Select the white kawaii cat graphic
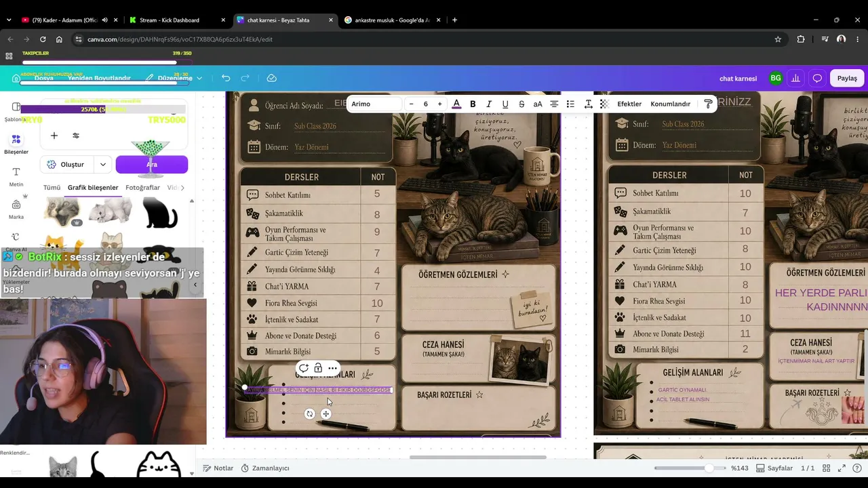The height and width of the screenshot is (488, 868). click(x=158, y=466)
